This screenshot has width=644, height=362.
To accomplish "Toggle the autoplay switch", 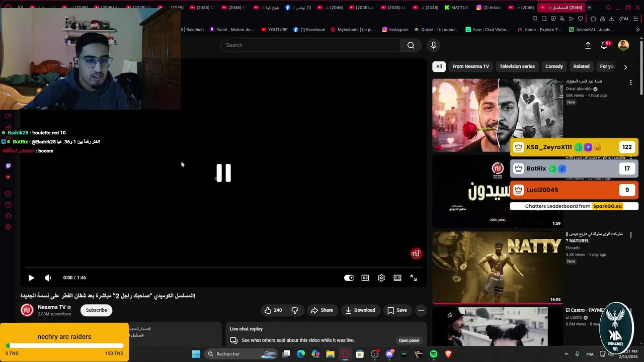I will [349, 278].
